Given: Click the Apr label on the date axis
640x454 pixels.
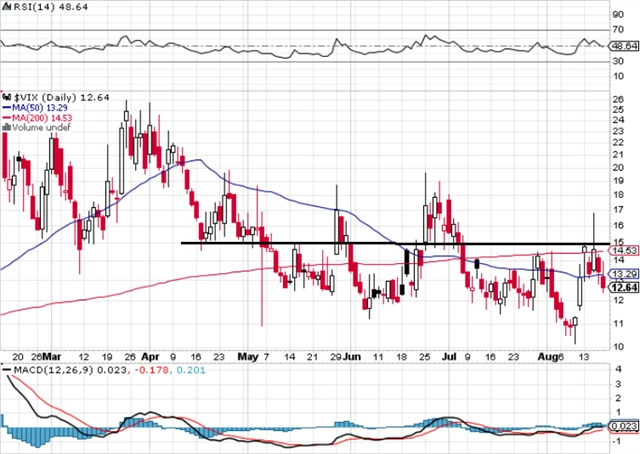Looking at the screenshot, I should click(x=151, y=354).
